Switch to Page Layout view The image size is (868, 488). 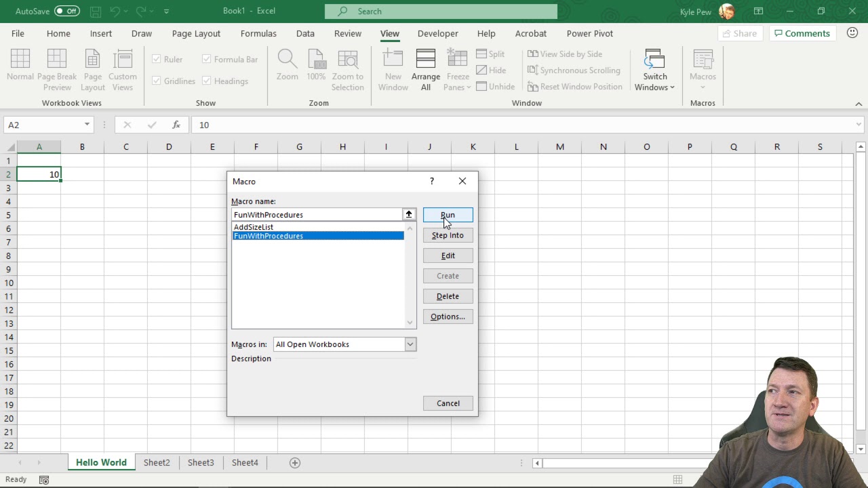coord(93,70)
